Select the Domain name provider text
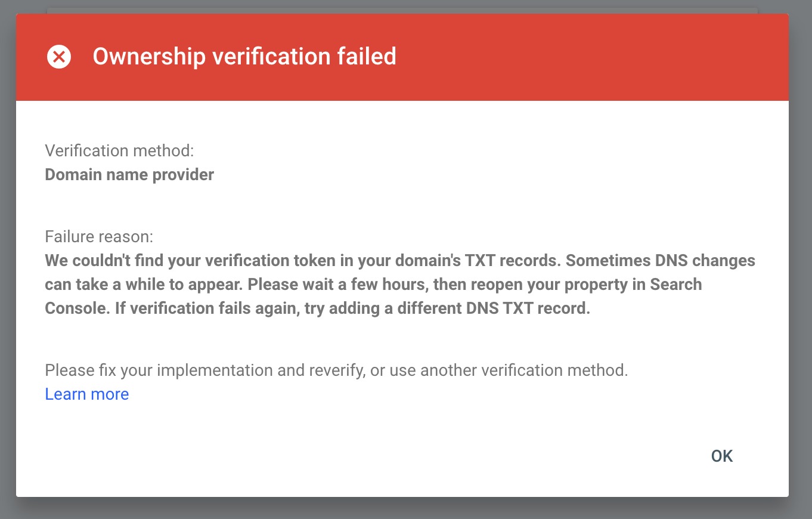 coord(129,174)
